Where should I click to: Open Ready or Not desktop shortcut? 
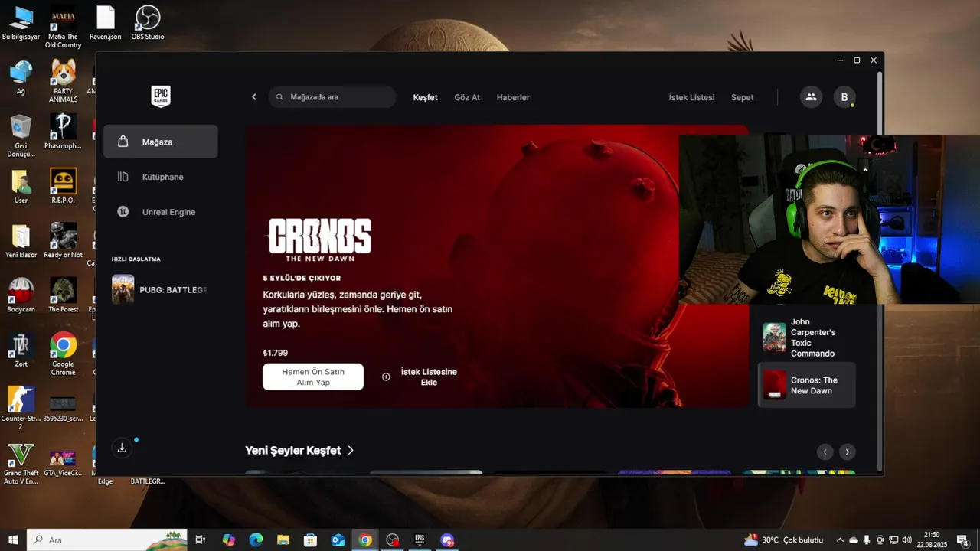coord(63,241)
